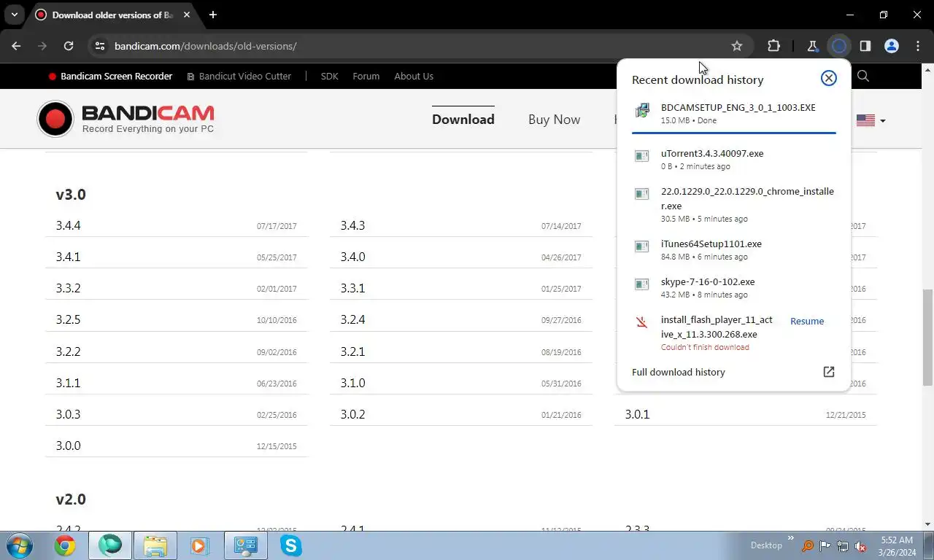Open the Windows Start button
The height and width of the screenshot is (560, 934).
point(18,545)
